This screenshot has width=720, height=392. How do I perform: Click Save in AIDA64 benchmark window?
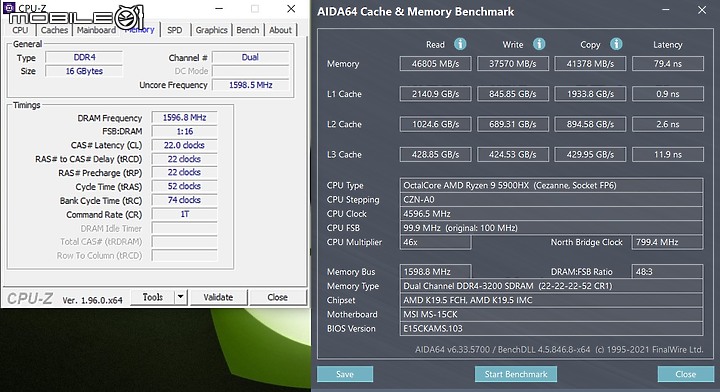point(345,374)
